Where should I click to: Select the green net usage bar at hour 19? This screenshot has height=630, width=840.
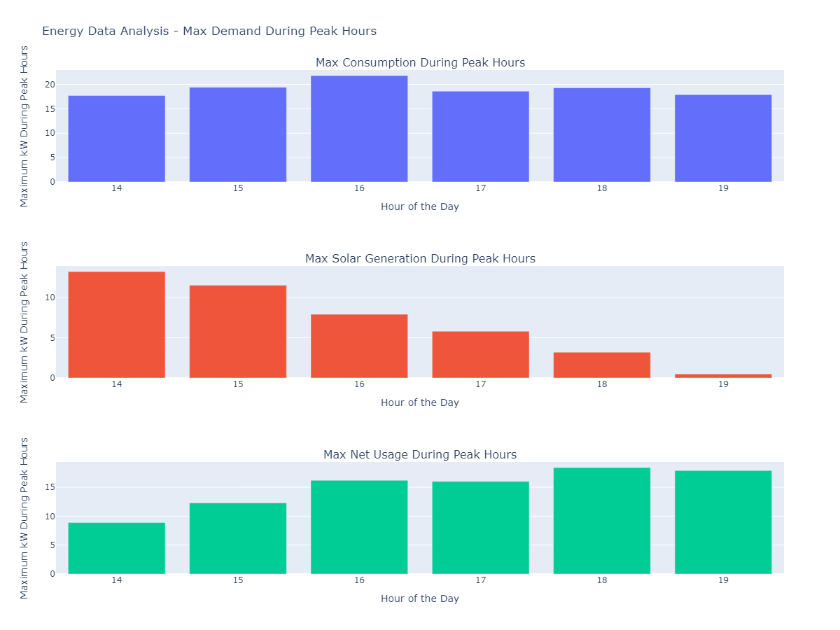[x=723, y=522]
